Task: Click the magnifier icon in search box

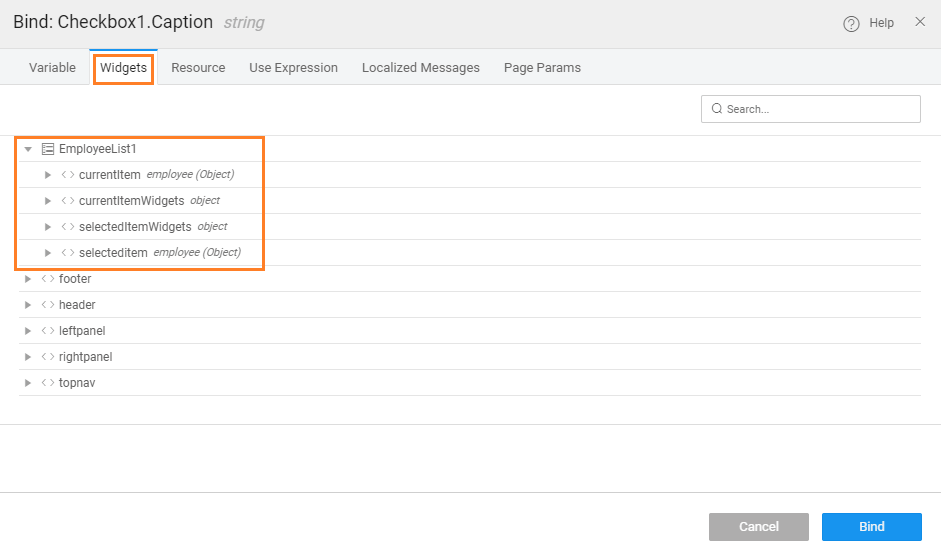Action: (717, 109)
